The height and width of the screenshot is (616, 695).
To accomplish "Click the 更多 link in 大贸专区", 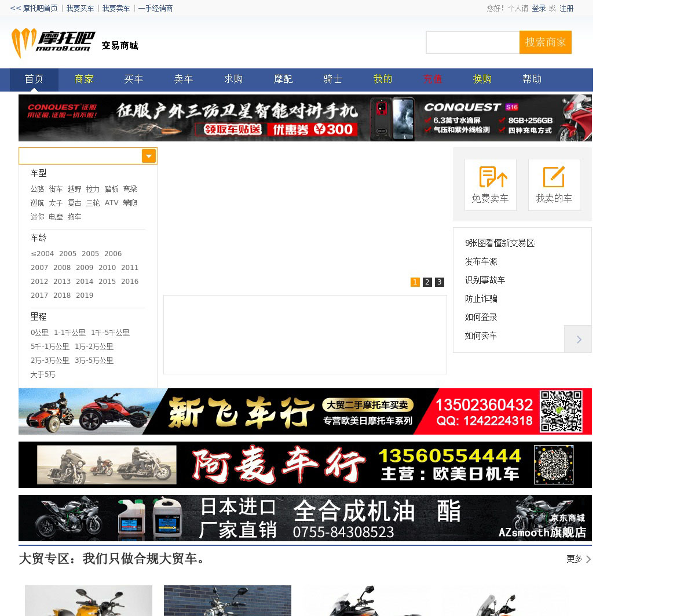I will (x=575, y=559).
